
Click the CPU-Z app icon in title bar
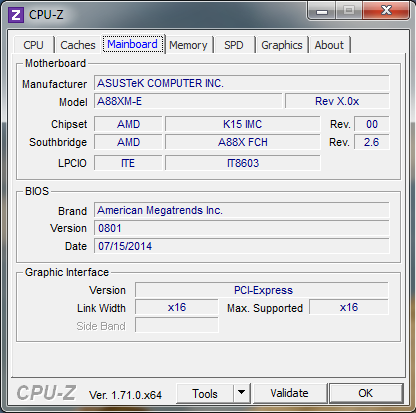point(16,15)
